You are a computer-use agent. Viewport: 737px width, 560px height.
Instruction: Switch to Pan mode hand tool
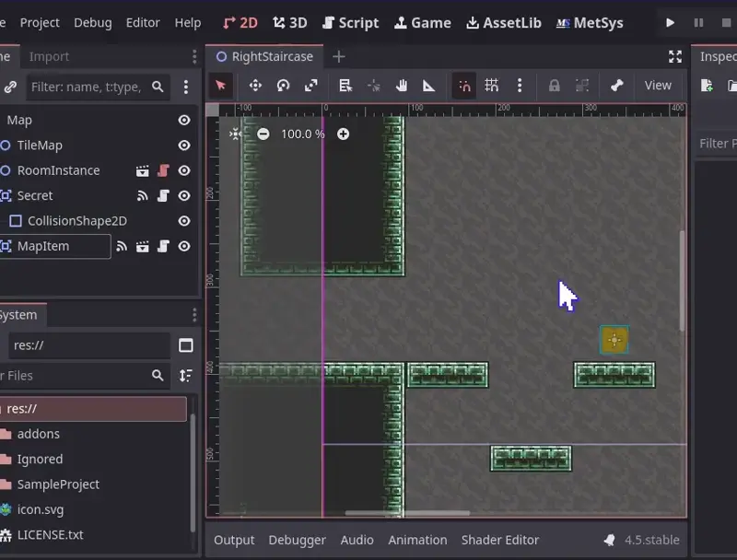(402, 86)
